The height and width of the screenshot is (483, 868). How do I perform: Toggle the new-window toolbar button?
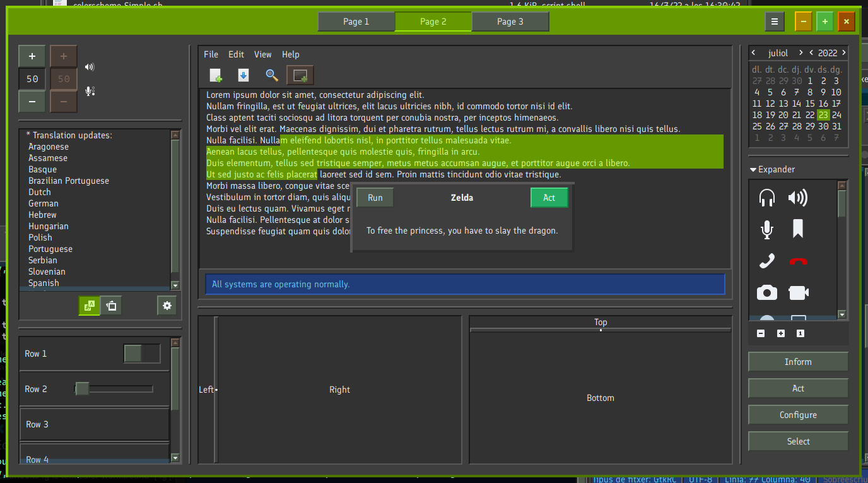[x=300, y=76]
